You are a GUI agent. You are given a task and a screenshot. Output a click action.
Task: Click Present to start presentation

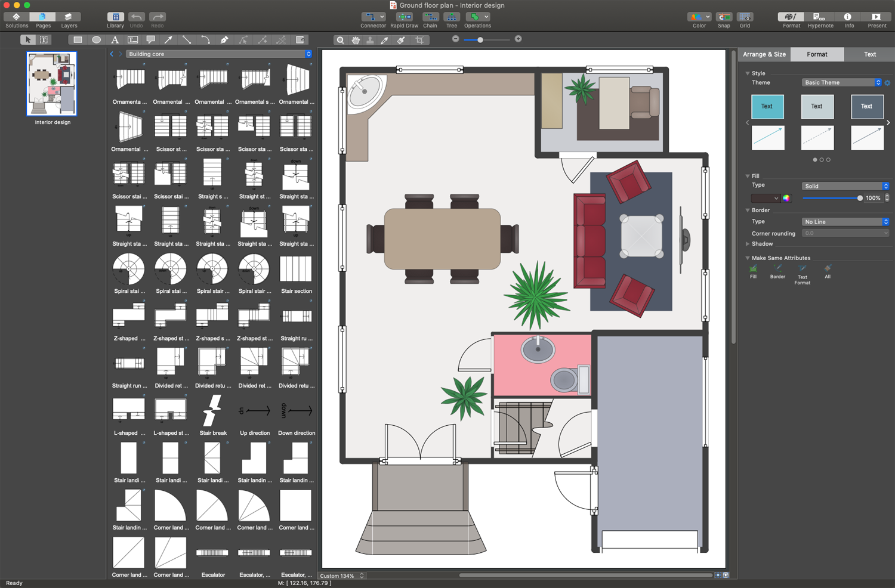tap(876, 17)
